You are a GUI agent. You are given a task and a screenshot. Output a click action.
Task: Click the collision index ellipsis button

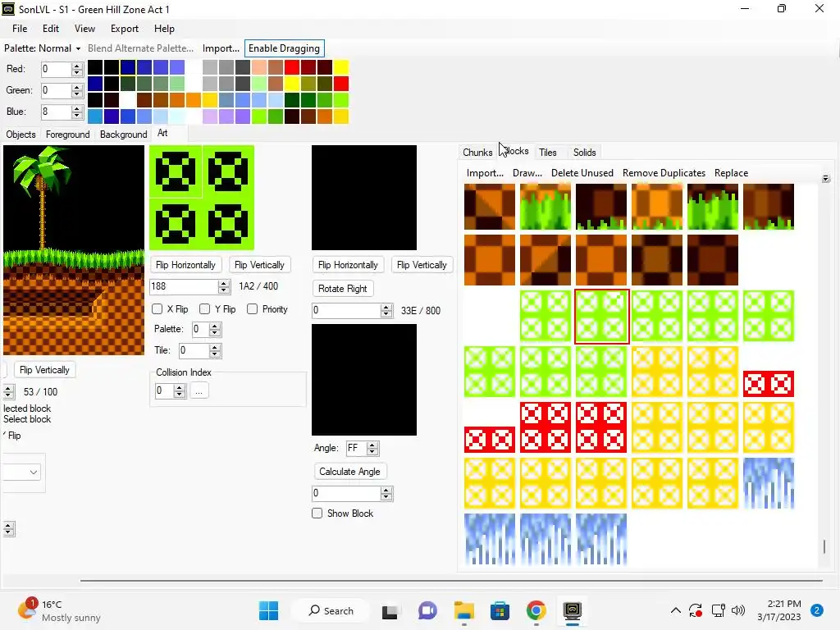tap(199, 391)
